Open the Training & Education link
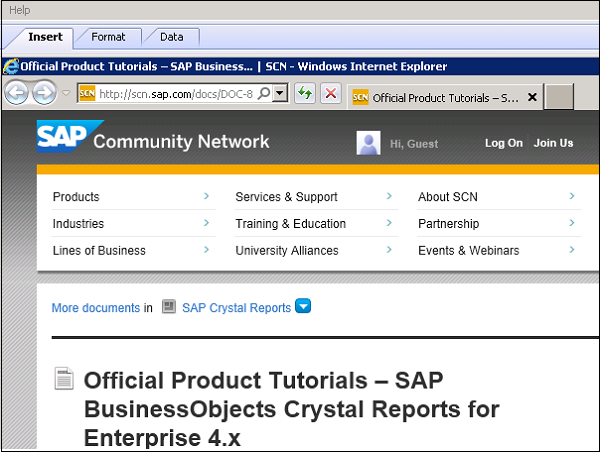600x452 pixels. coord(290,224)
